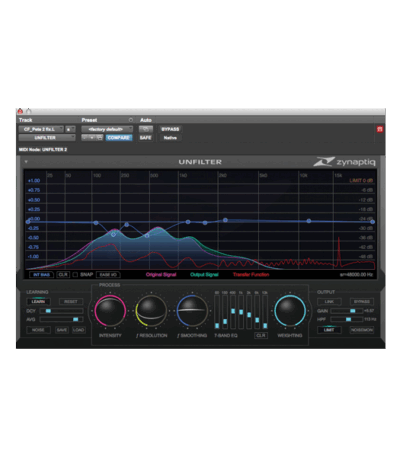Click the red target icon at right of header
The width and height of the screenshot is (400, 457).
pyautogui.click(x=380, y=129)
